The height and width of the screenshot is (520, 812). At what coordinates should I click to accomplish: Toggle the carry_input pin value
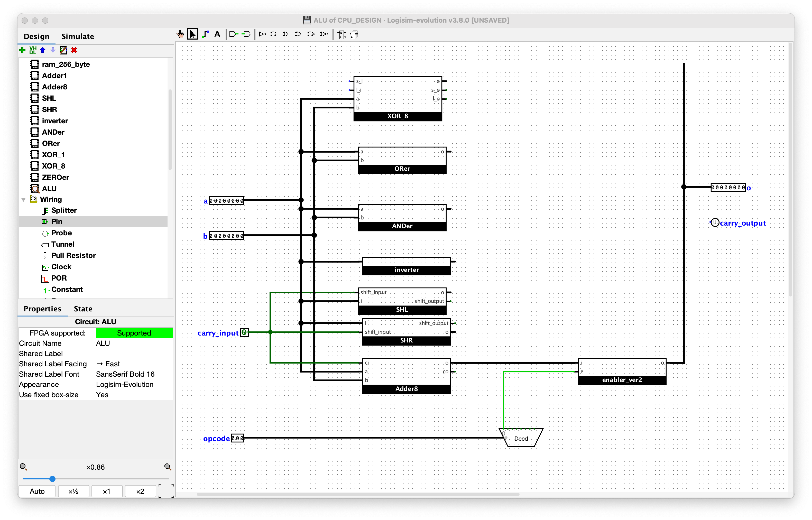[244, 333]
